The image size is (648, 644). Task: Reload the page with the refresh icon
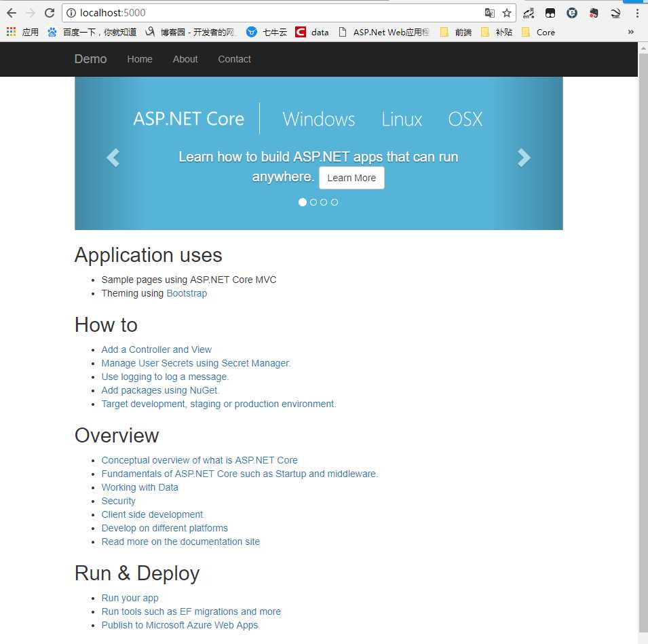[50, 13]
